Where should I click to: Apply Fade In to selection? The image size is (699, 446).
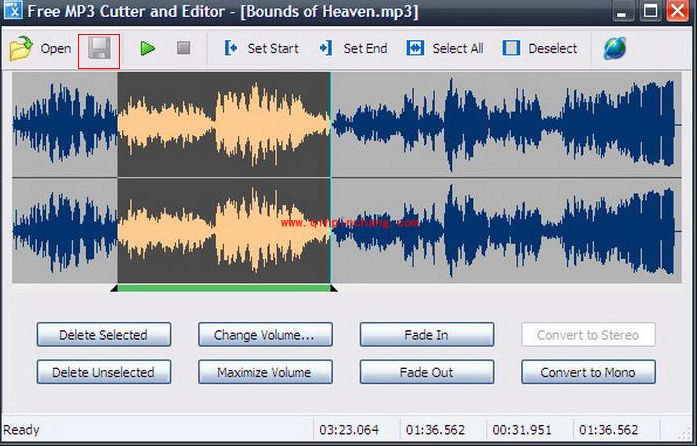pyautogui.click(x=427, y=334)
